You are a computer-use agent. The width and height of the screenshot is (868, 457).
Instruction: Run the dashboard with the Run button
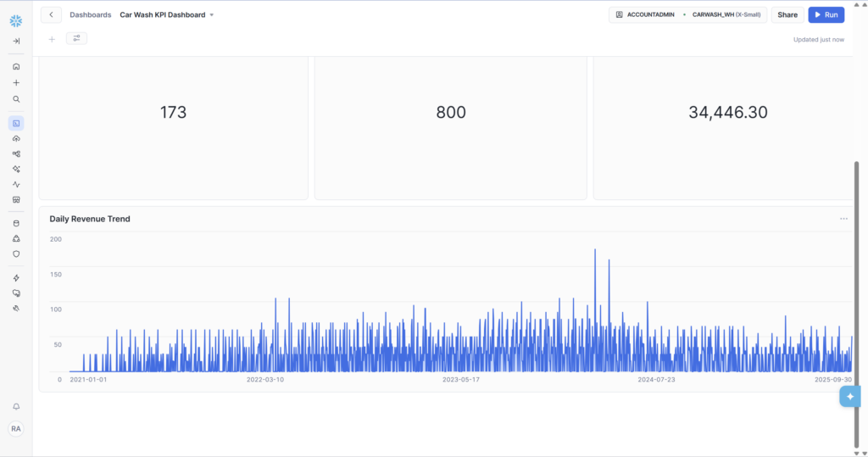[x=826, y=14]
